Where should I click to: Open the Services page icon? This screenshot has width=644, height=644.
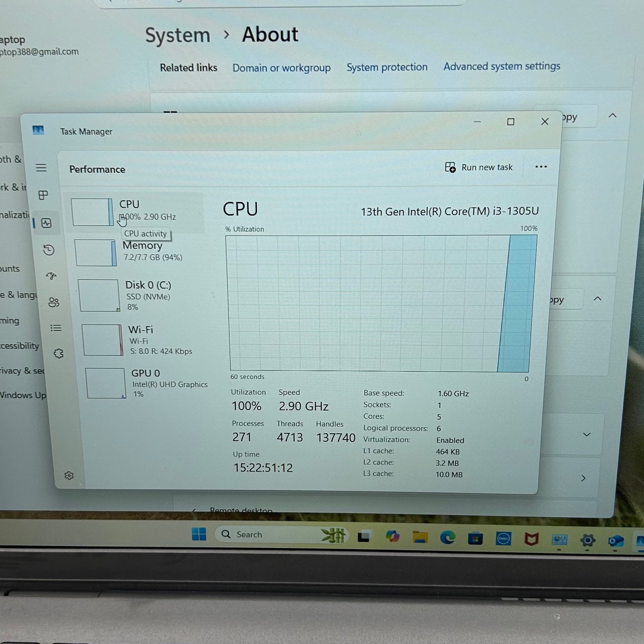click(58, 353)
